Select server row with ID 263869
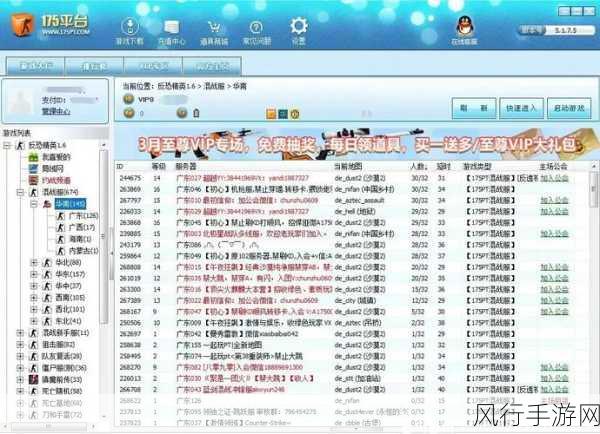The height and width of the screenshot is (434, 600). tap(352, 189)
